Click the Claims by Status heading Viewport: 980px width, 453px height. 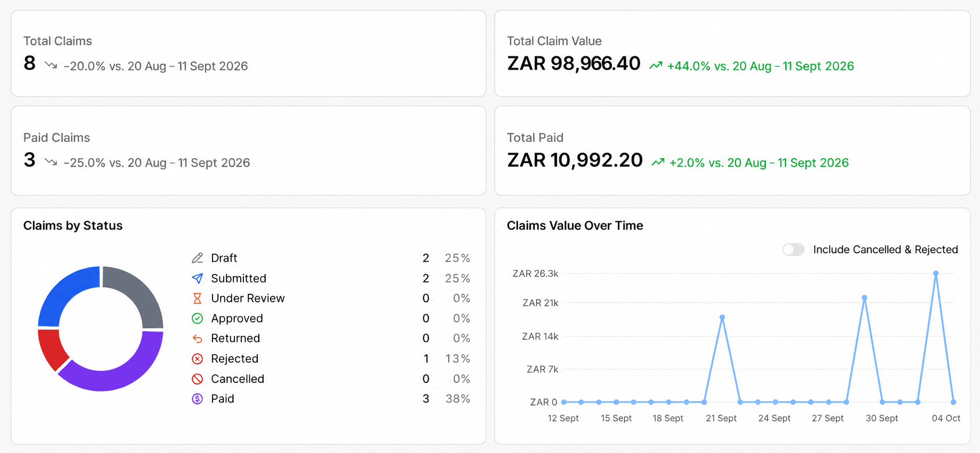tap(73, 226)
